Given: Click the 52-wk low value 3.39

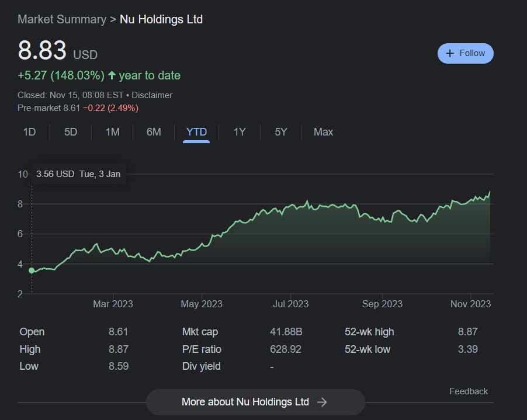Looking at the screenshot, I should [x=467, y=349].
